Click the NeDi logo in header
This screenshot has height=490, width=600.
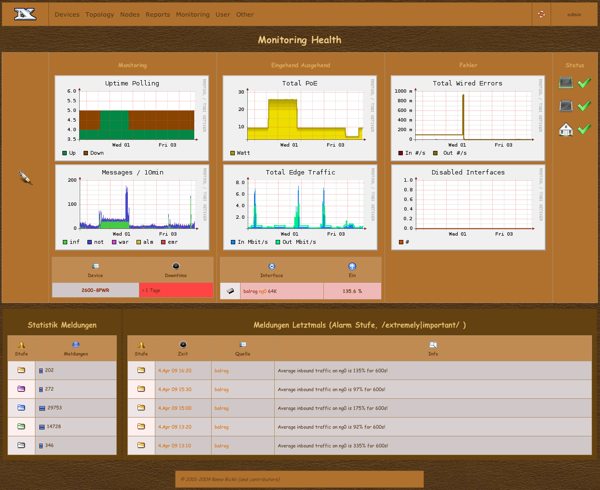[25, 15]
